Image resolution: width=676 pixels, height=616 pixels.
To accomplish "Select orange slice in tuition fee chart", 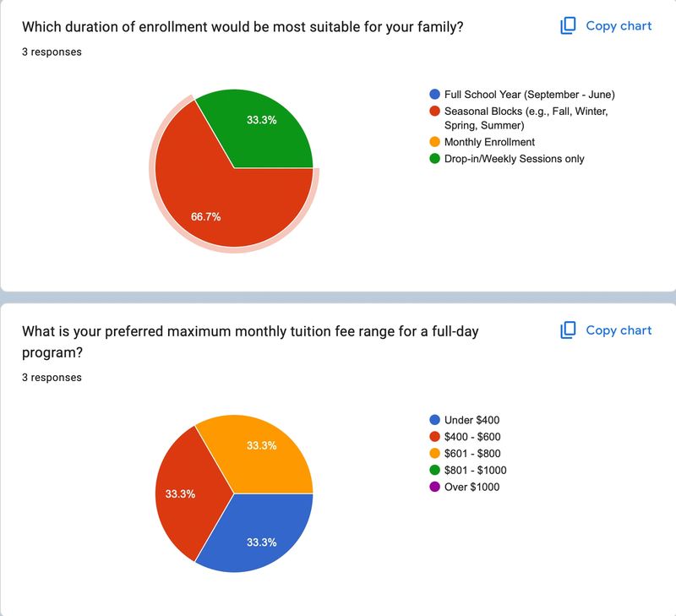I will [260, 453].
